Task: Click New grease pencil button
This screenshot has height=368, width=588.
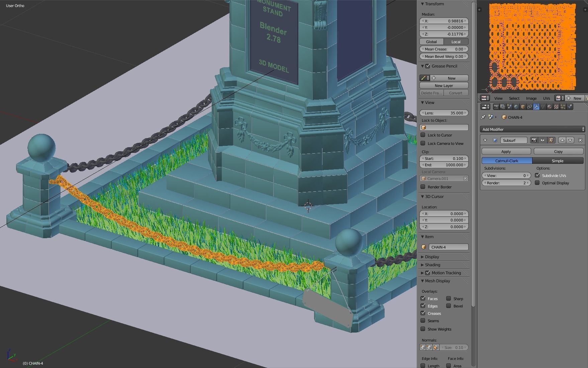Action: (x=449, y=78)
